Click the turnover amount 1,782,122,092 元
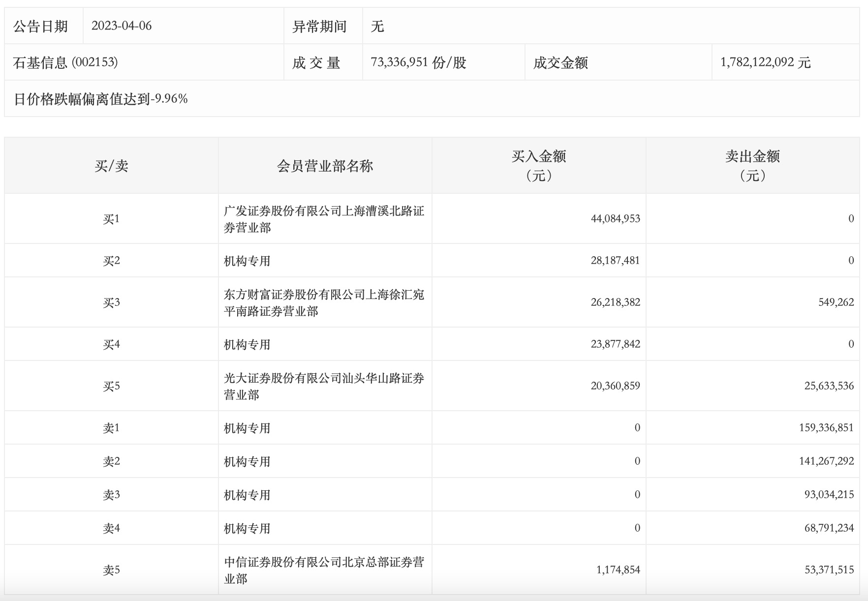Viewport: 868px width, 601px height. click(x=766, y=62)
